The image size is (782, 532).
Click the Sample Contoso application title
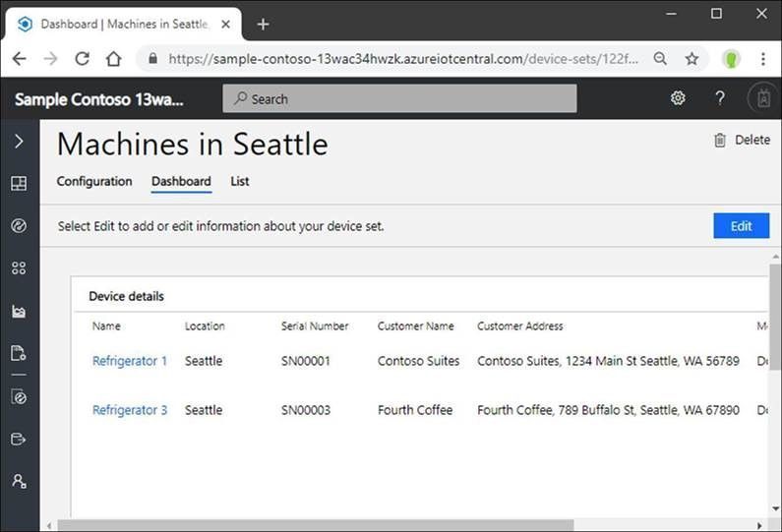pos(99,99)
